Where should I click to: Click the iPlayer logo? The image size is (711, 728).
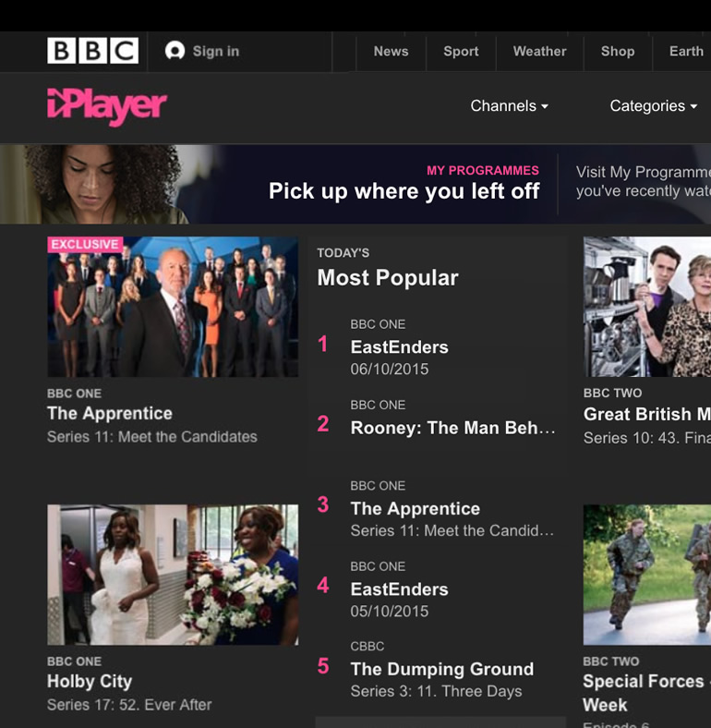pyautogui.click(x=107, y=107)
